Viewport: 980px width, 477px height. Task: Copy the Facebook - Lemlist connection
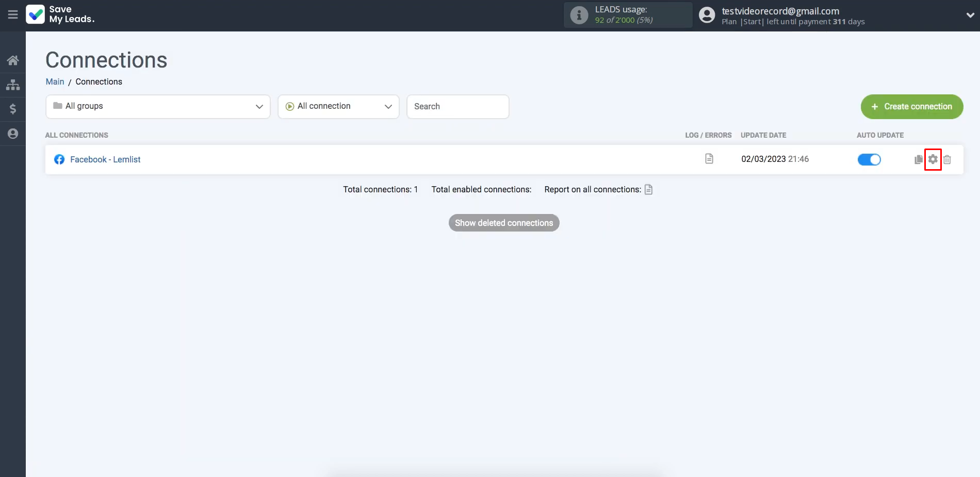[x=918, y=159]
